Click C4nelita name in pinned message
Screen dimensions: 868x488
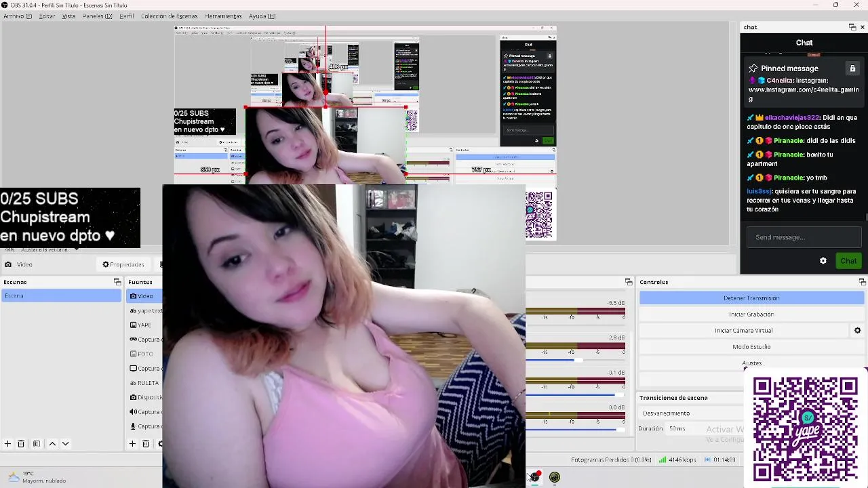[780, 81]
